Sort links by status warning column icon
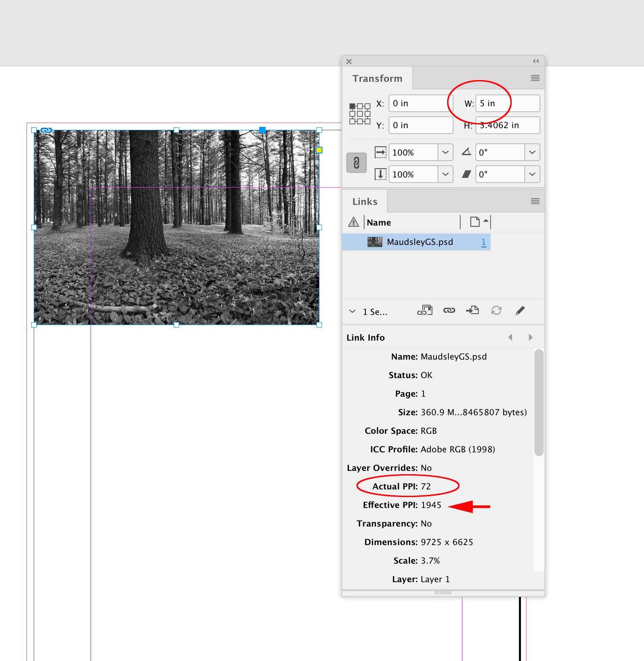The height and width of the screenshot is (661, 644). point(354,222)
